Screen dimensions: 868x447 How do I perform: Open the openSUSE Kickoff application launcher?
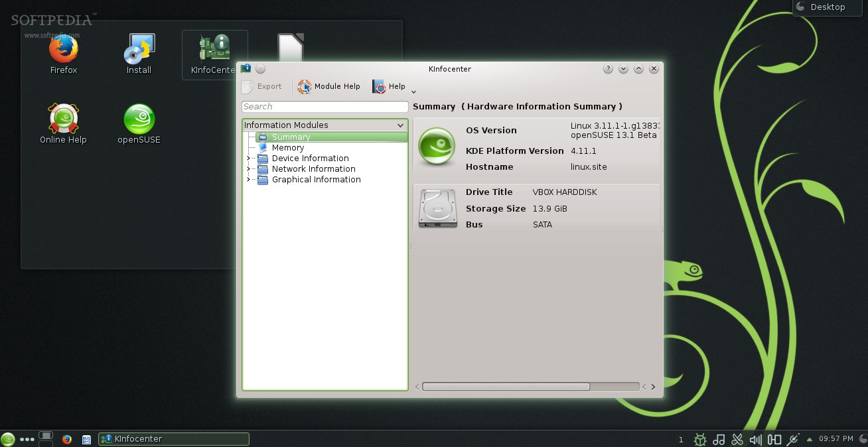click(x=8, y=439)
